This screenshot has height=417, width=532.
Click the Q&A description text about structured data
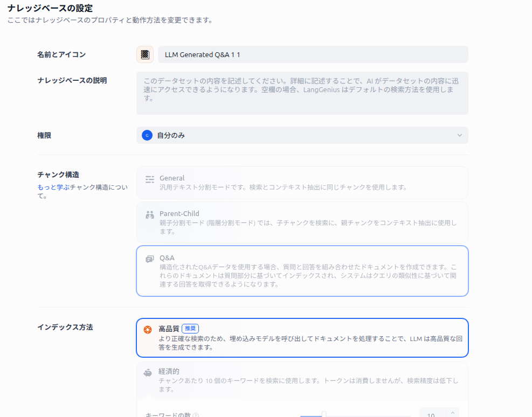click(x=308, y=276)
